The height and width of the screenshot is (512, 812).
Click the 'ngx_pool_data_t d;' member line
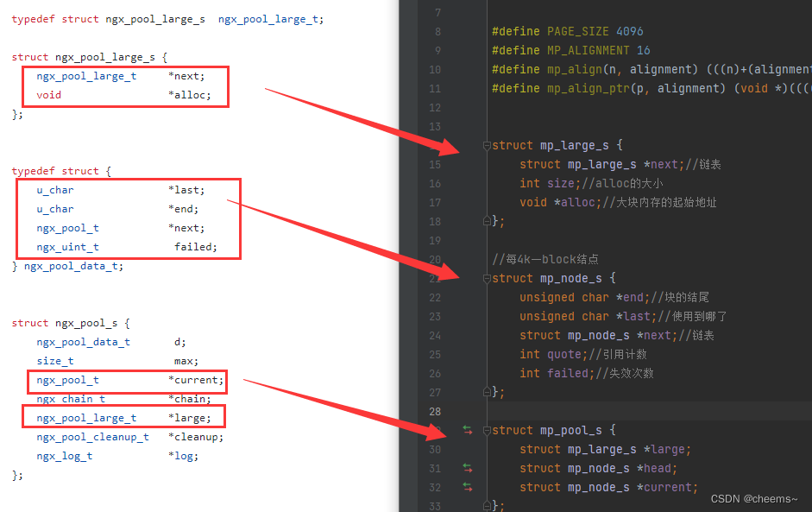pyautogui.click(x=111, y=343)
